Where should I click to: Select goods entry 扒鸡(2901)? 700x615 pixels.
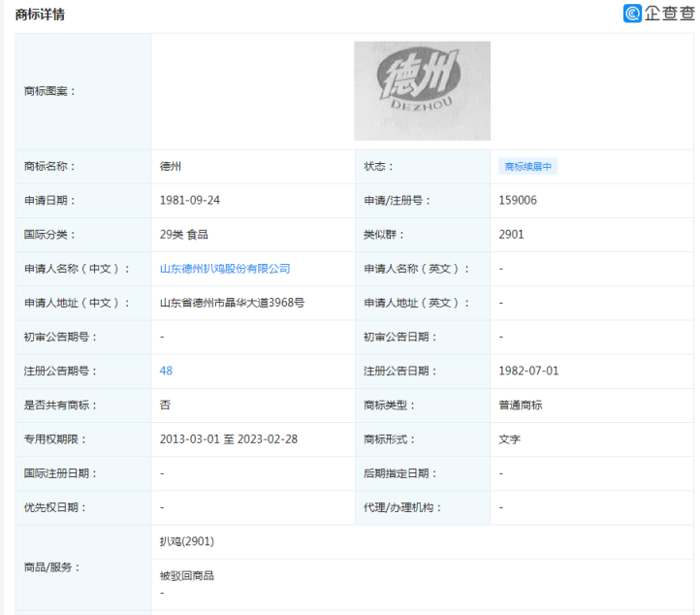[x=186, y=541]
